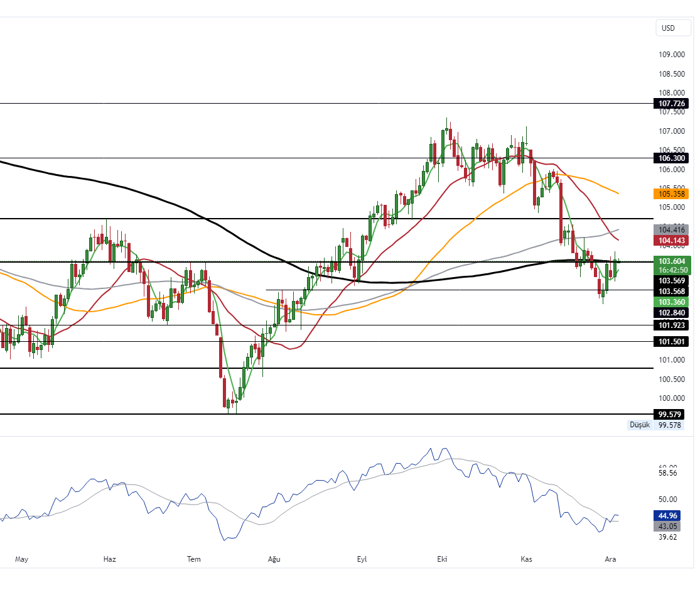The height and width of the screenshot is (590, 700).
Task: Click the gray 104.416 moving average label
Action: (670, 230)
